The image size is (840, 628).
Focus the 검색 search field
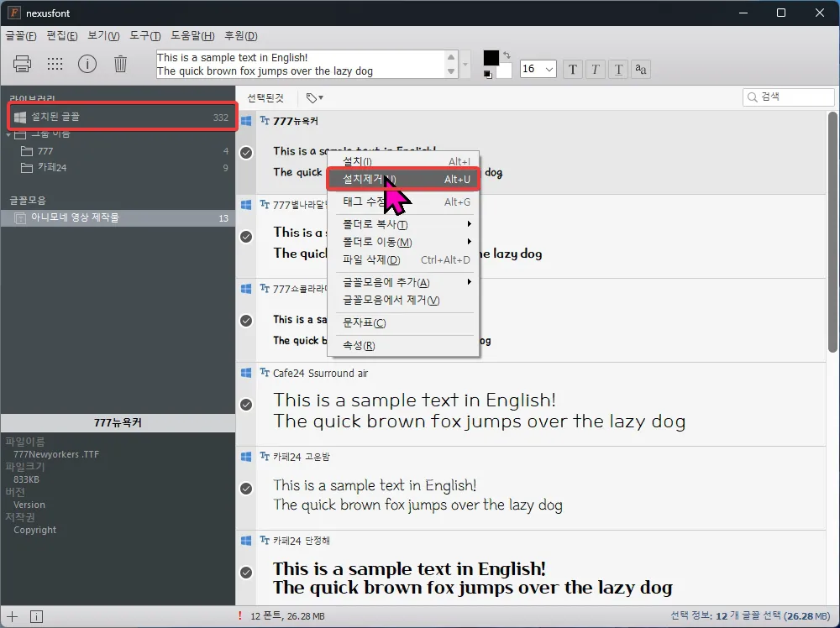(789, 97)
